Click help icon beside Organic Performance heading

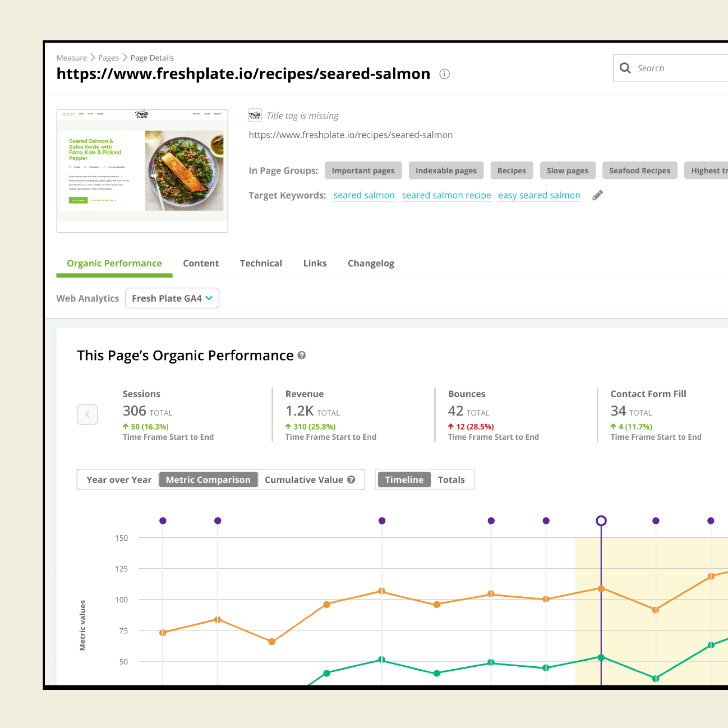301,355
